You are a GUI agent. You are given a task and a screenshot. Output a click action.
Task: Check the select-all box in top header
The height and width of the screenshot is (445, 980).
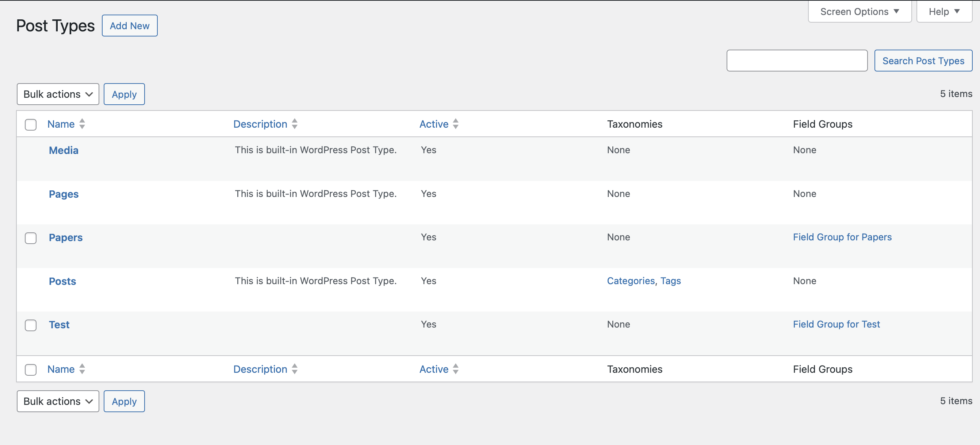(x=31, y=125)
